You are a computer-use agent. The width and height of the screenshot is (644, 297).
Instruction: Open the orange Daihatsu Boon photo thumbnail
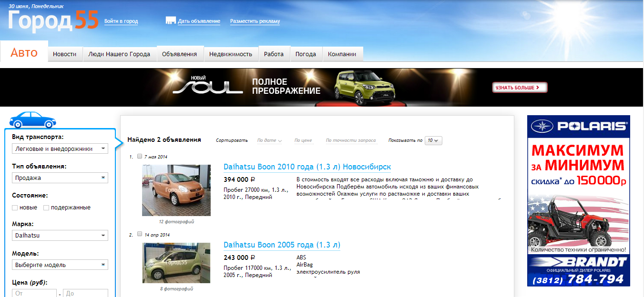(x=176, y=190)
